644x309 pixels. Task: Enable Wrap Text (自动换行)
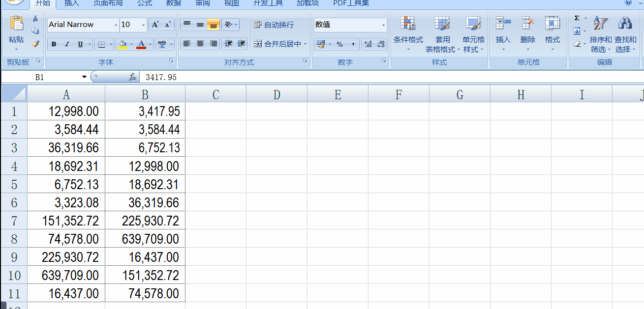coord(270,25)
